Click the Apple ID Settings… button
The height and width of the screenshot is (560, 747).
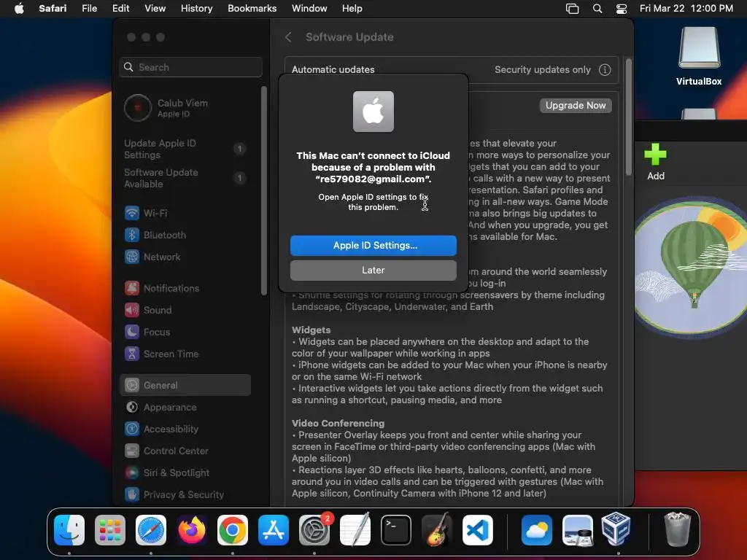pyautogui.click(x=373, y=246)
